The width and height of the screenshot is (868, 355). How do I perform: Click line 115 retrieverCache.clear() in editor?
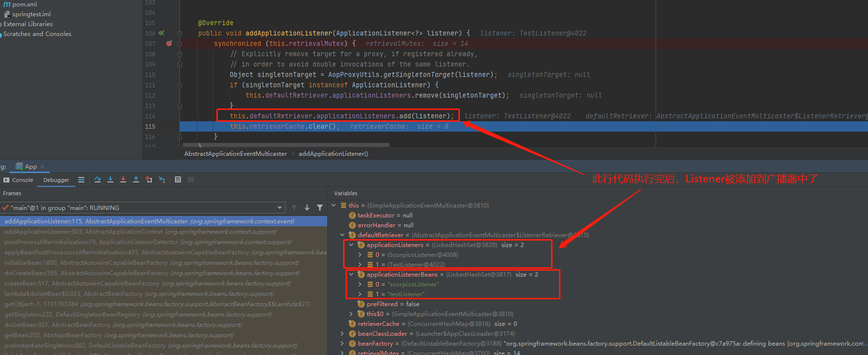click(x=285, y=127)
